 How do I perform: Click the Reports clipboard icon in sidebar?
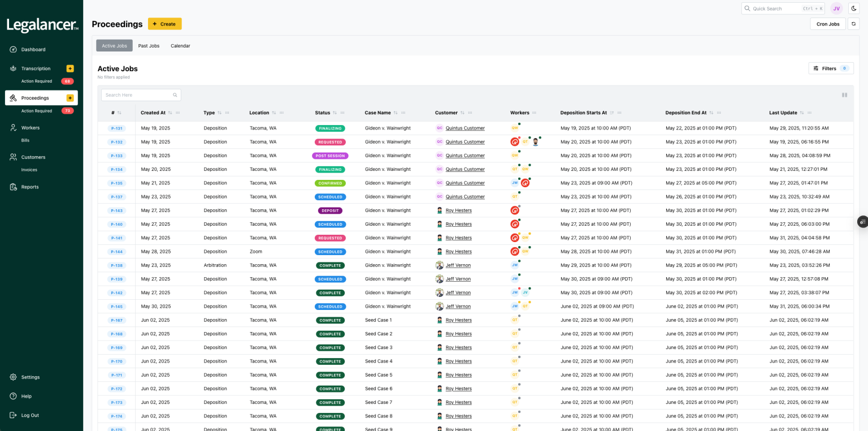(x=13, y=187)
